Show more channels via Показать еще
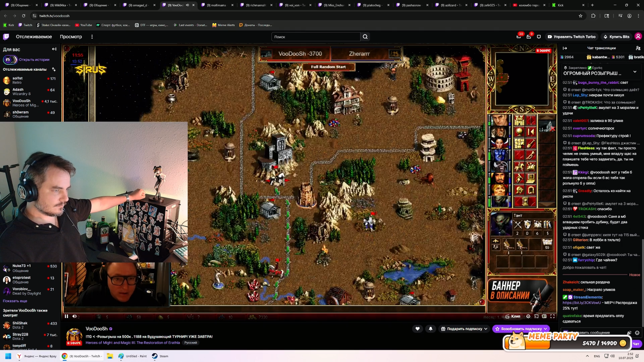This screenshot has height=362, width=644. point(15,301)
